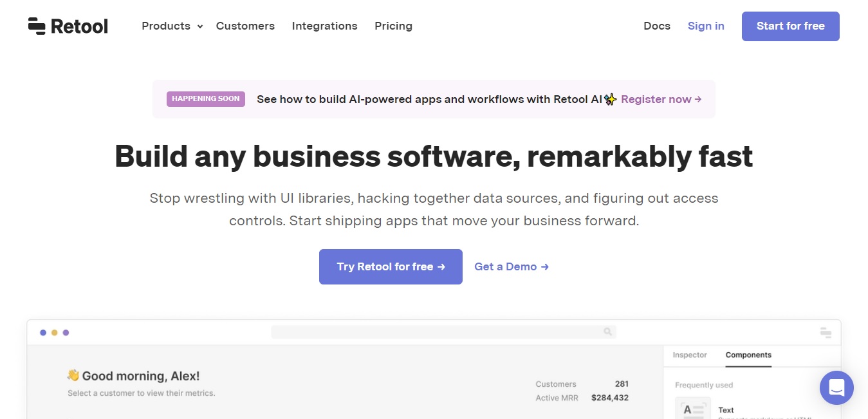Viewport: 868px width, 419px height.
Task: Click the magnifier icon in mockup search bar
Action: (x=607, y=332)
